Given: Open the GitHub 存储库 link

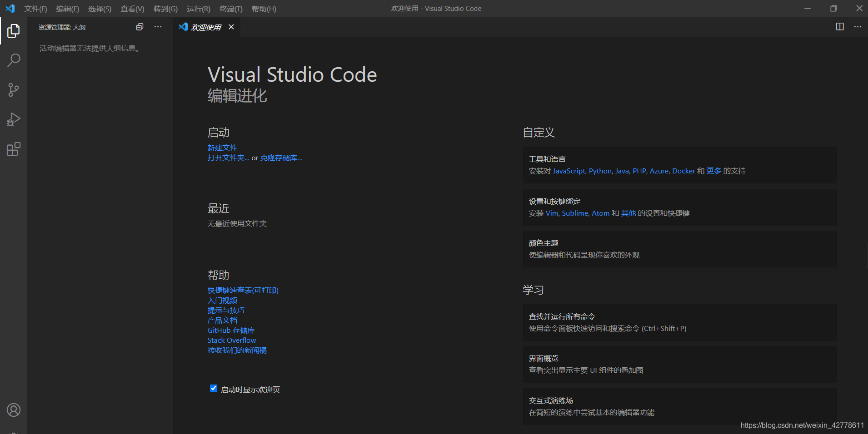Looking at the screenshot, I should (x=231, y=330).
